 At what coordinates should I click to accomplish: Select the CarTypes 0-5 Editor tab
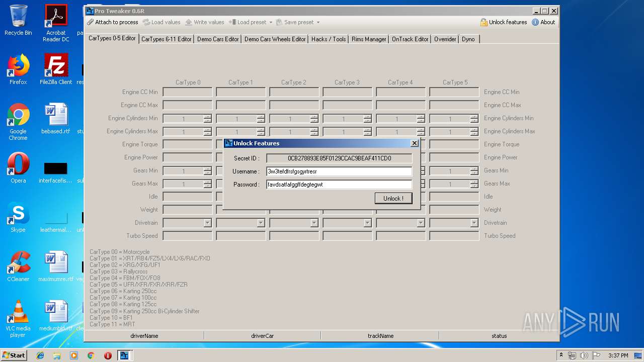click(x=112, y=38)
